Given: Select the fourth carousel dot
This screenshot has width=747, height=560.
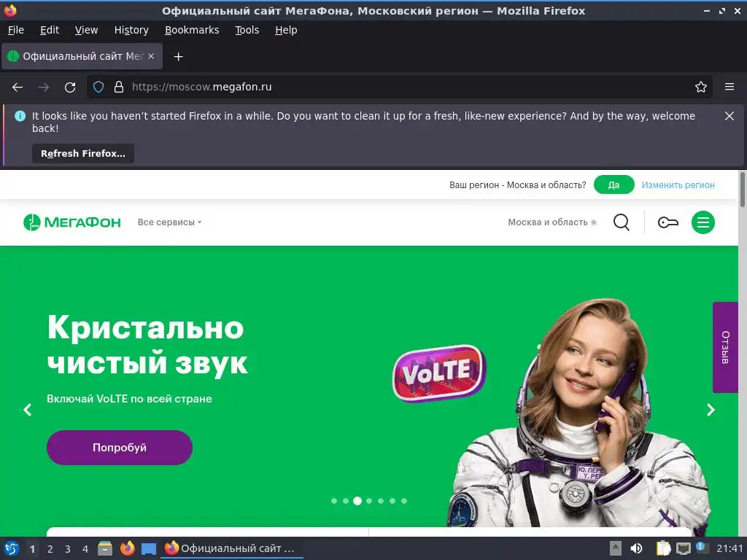Looking at the screenshot, I should [x=369, y=501].
